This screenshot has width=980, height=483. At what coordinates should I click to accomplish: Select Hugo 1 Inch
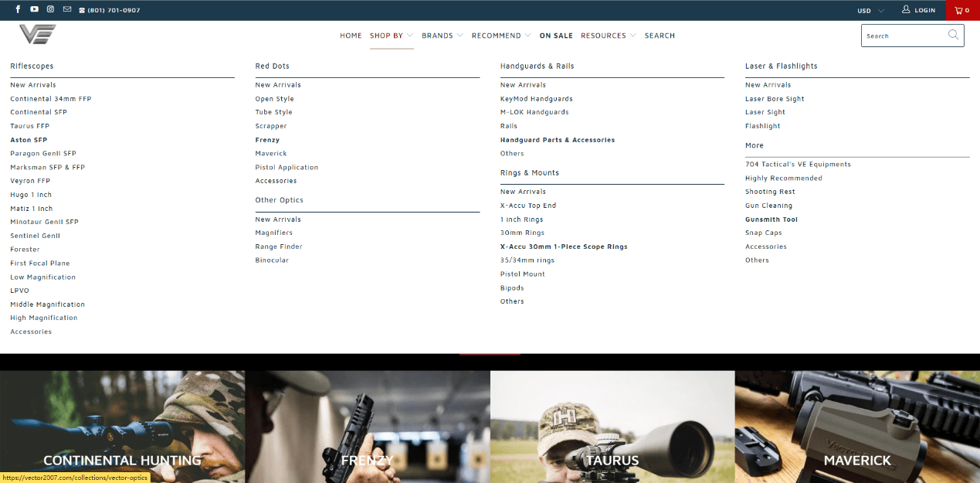pyautogui.click(x=31, y=195)
